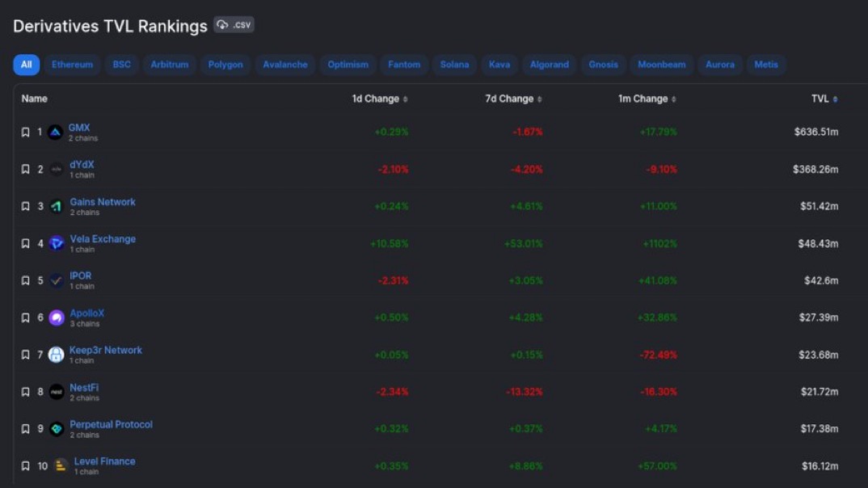Click the ApolloX logo icon

point(56,318)
